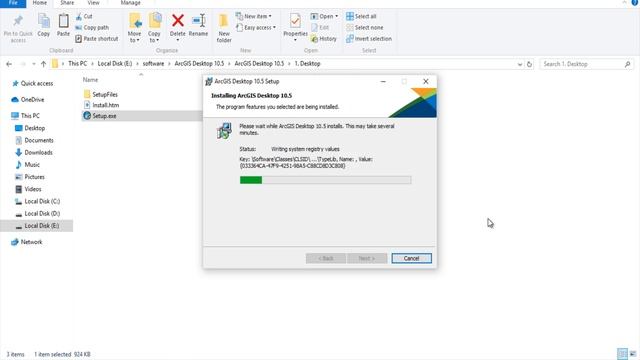The height and width of the screenshot is (360, 640).
Task: Click the Paste ribbon icon
Action: point(63,21)
